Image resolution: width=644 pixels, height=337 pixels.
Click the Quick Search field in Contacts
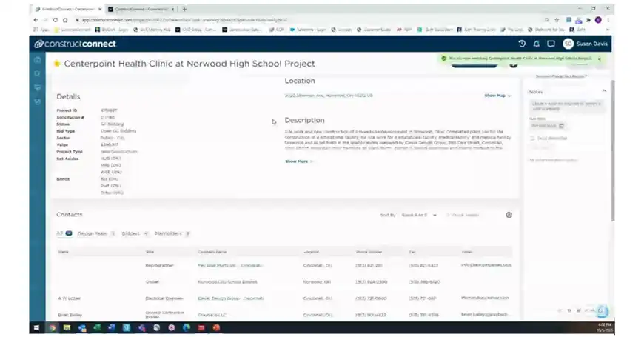pos(472,215)
